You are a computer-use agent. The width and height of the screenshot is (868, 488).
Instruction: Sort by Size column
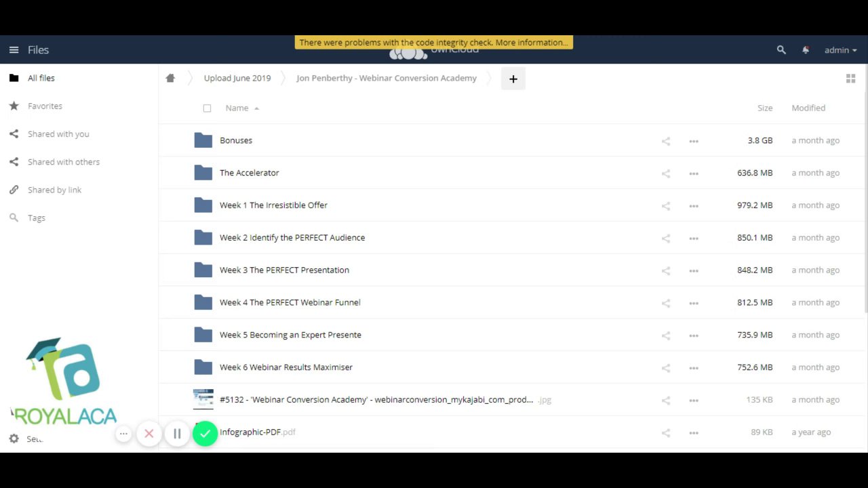[x=765, y=108]
